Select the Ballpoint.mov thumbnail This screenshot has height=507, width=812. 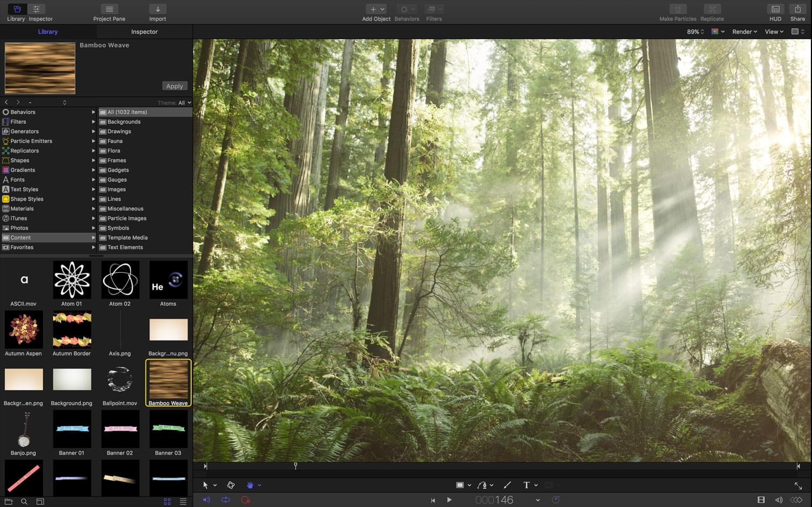tap(120, 379)
